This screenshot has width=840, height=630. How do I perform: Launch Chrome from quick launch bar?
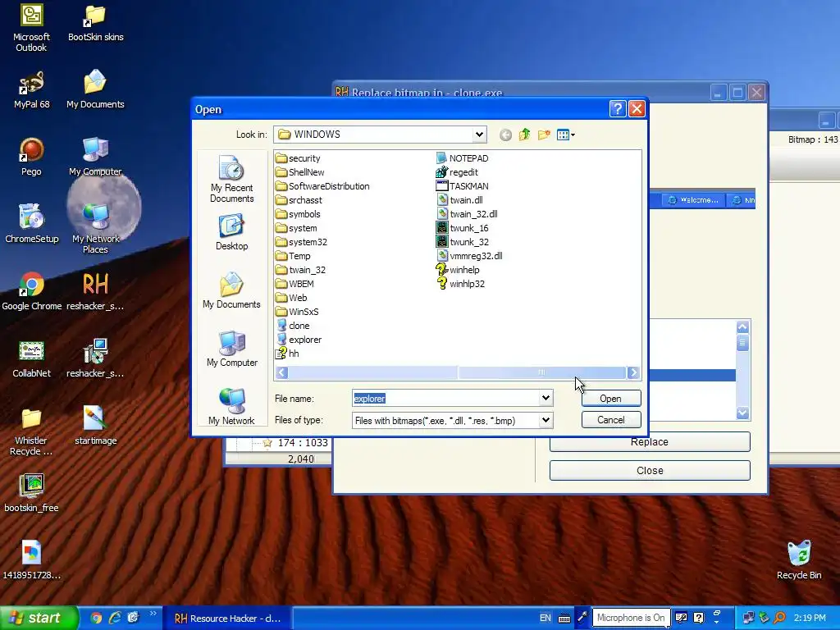coord(96,618)
